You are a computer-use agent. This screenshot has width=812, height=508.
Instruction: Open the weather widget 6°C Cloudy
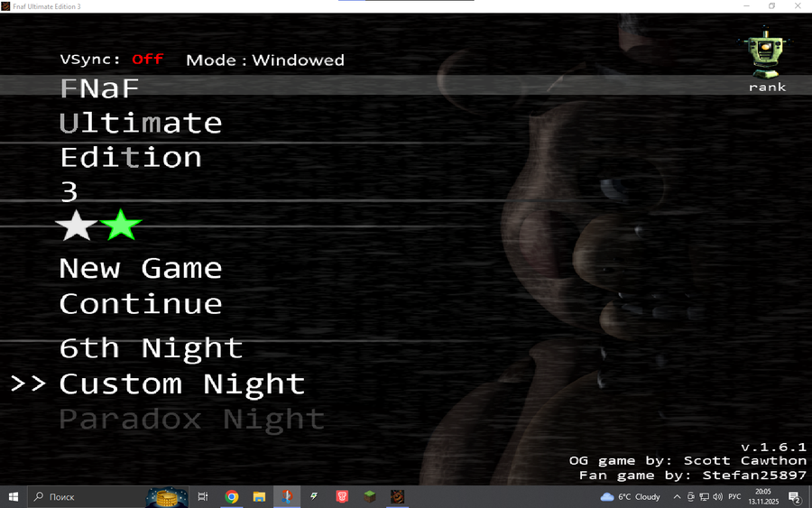(x=631, y=496)
